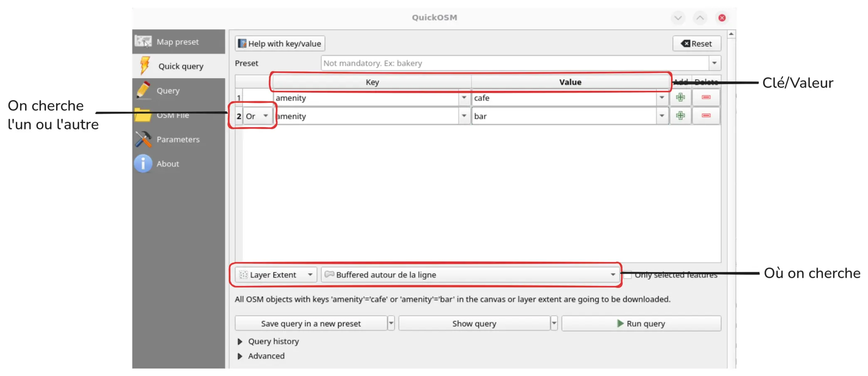Delete the amenity=bar criterion row
The image size is (868, 376).
pyautogui.click(x=706, y=116)
